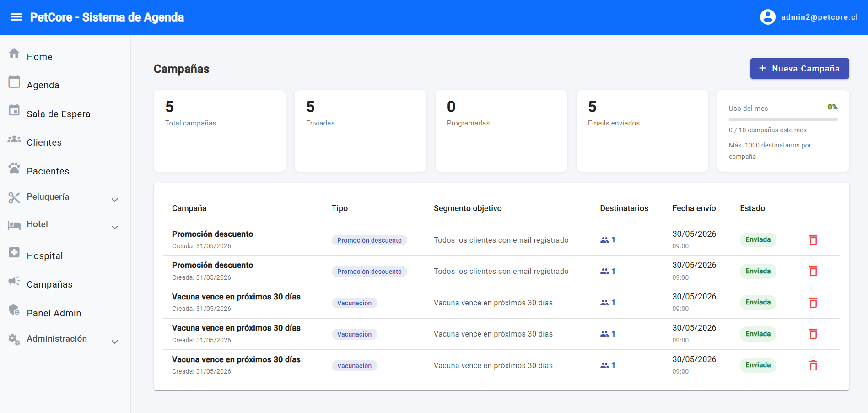The width and height of the screenshot is (868, 413).
Task: Click the Peluquería scissors icon
Action: click(x=14, y=197)
